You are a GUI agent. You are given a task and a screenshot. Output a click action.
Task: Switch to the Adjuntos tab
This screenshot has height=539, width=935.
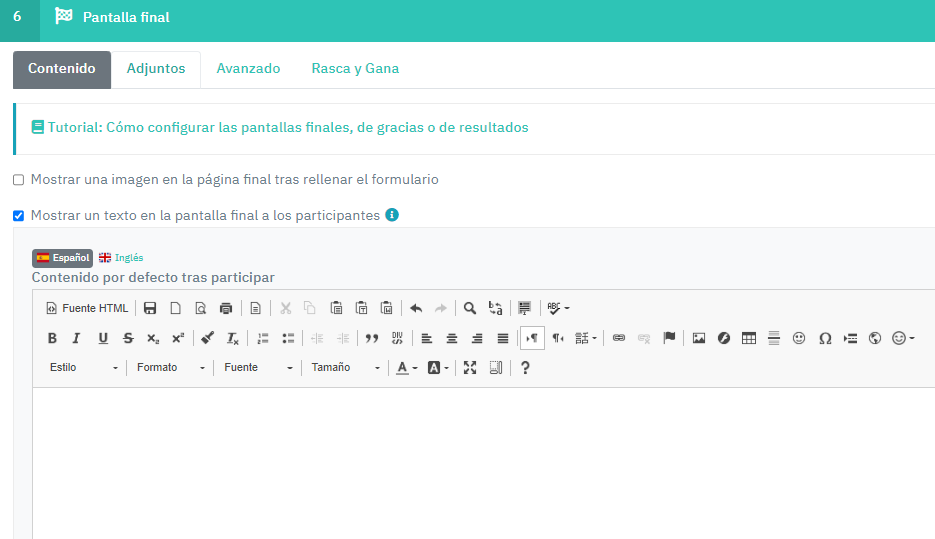click(156, 69)
